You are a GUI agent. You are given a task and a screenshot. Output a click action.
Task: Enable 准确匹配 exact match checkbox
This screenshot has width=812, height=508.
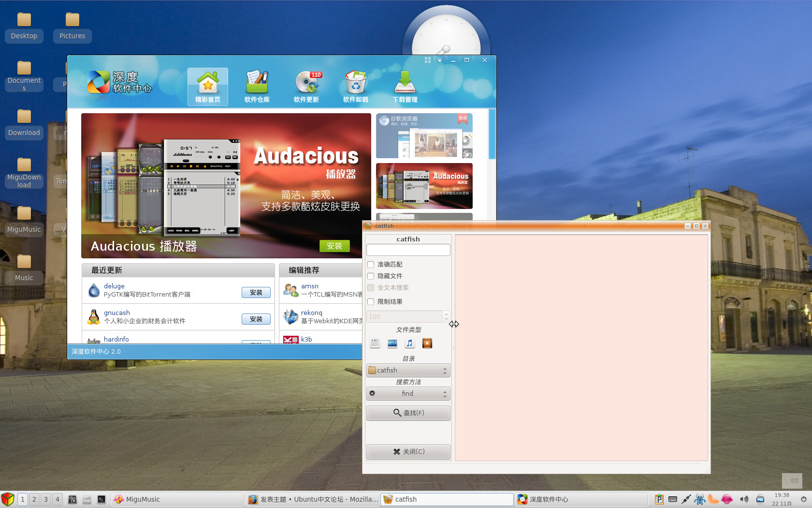coord(371,265)
